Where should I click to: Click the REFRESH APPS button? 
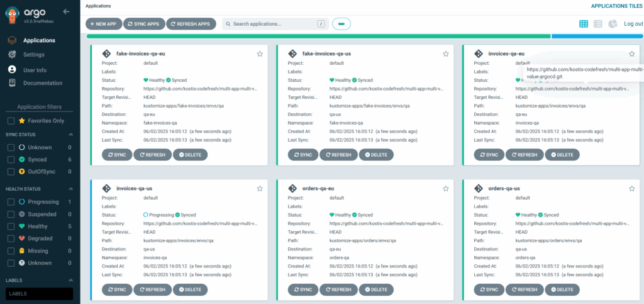tap(191, 24)
